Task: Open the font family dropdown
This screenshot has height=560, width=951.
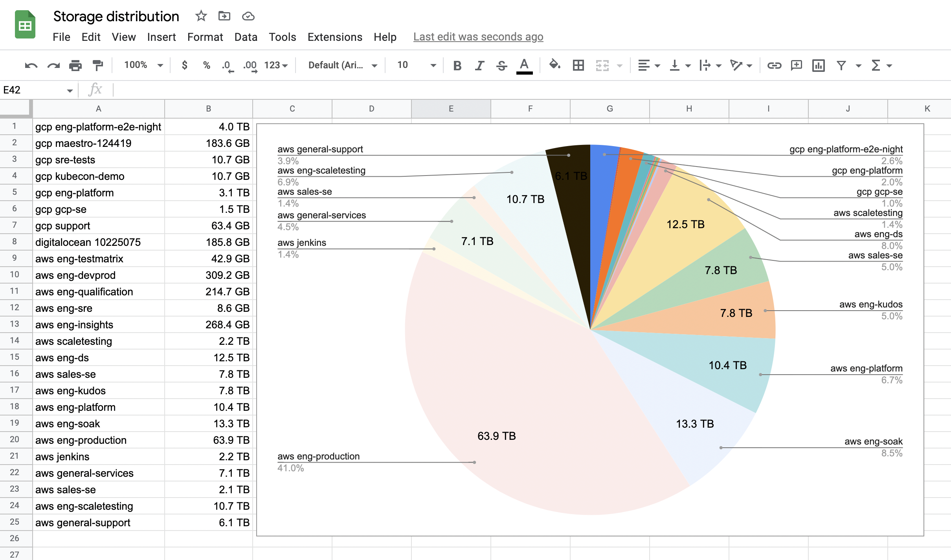Action: (x=343, y=65)
